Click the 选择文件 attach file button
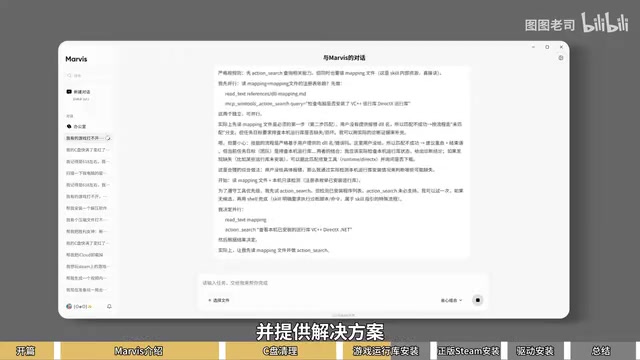Viewport: 640px width, 360px height. 219,300
